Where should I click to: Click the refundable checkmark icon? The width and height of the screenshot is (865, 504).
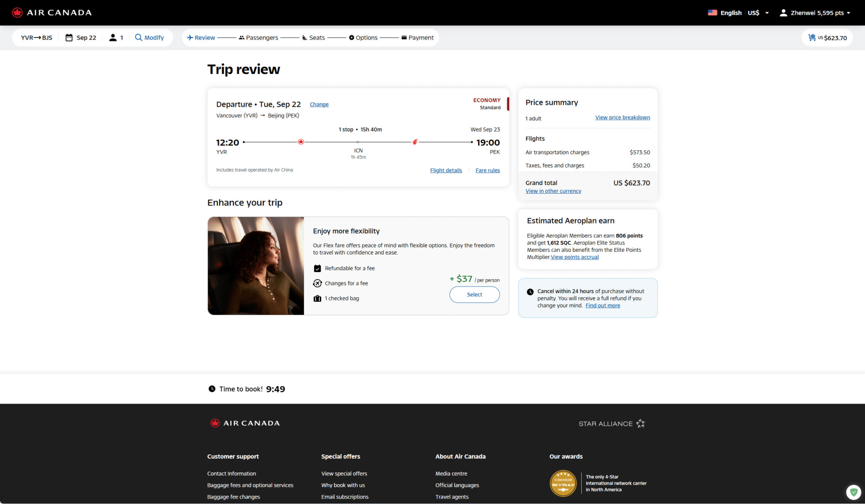317,268
